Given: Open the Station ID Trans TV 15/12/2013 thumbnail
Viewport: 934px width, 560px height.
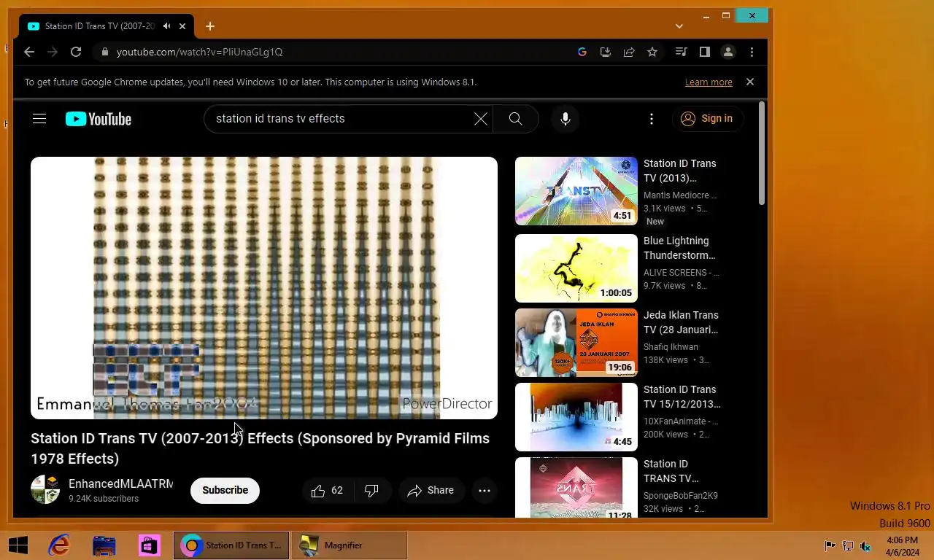Looking at the screenshot, I should click(576, 417).
